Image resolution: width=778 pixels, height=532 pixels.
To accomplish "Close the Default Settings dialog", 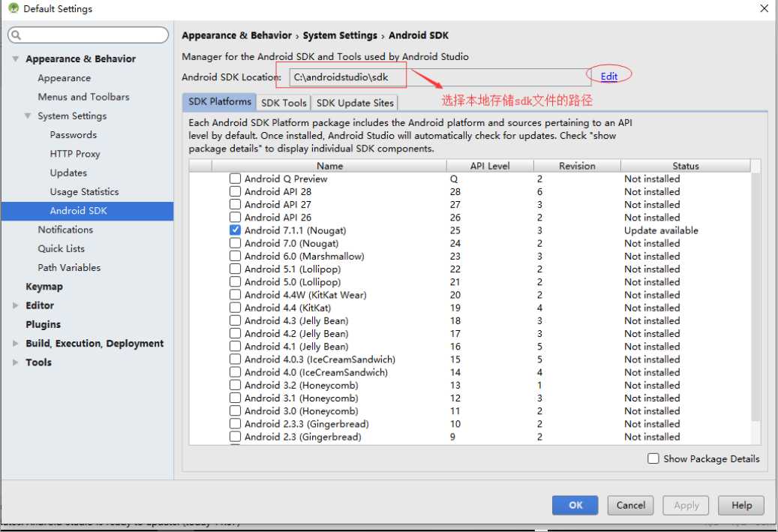I will [764, 8].
